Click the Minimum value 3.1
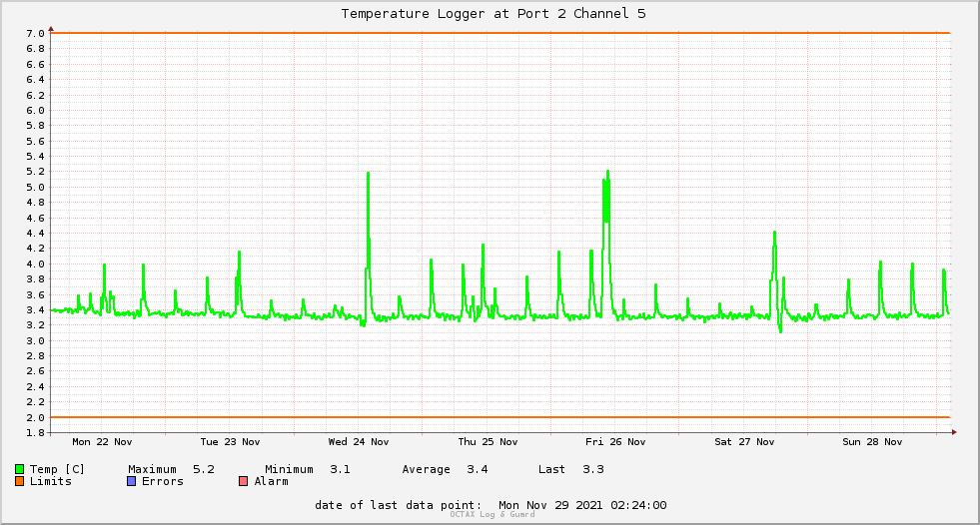This screenshot has height=525, width=980. 340,469
